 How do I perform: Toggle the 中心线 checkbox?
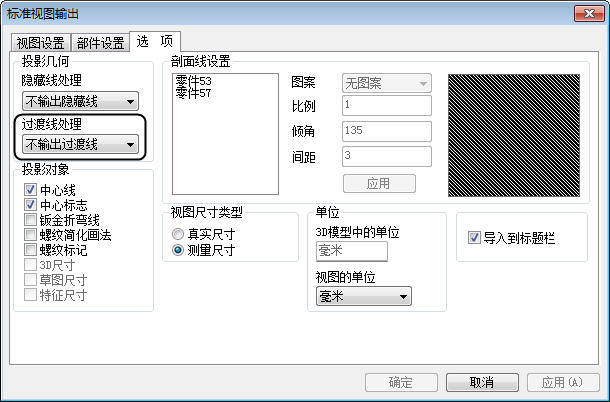pos(30,190)
